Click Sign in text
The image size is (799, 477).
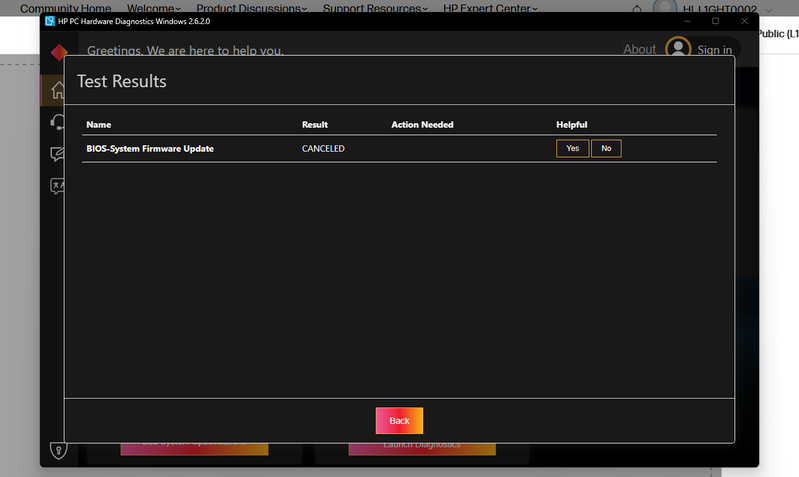(x=714, y=49)
